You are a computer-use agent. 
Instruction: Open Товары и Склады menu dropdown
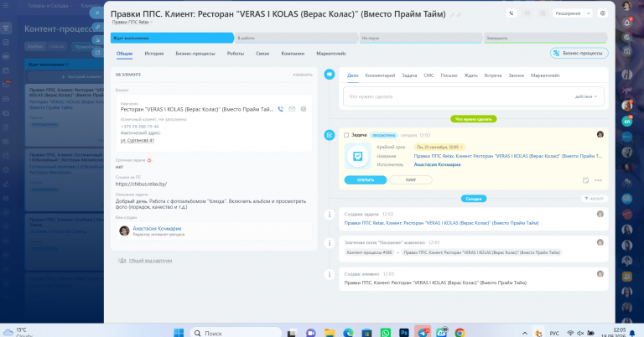tap(50, 6)
